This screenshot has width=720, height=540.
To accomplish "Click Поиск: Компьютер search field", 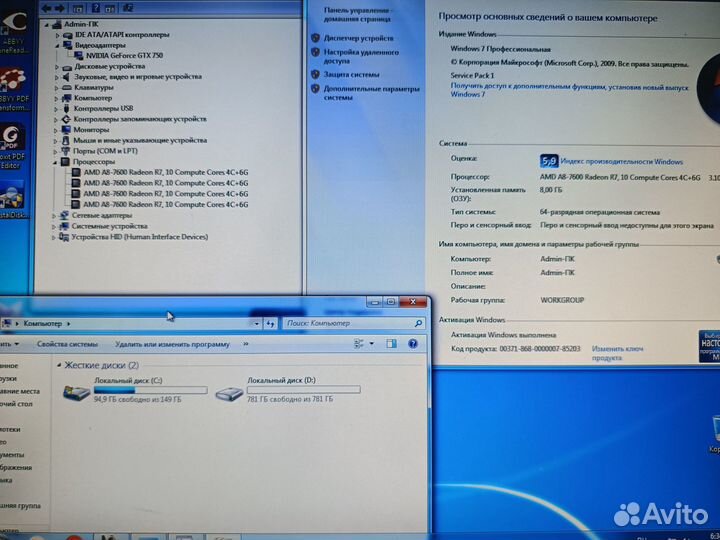I will pyautogui.click(x=354, y=323).
